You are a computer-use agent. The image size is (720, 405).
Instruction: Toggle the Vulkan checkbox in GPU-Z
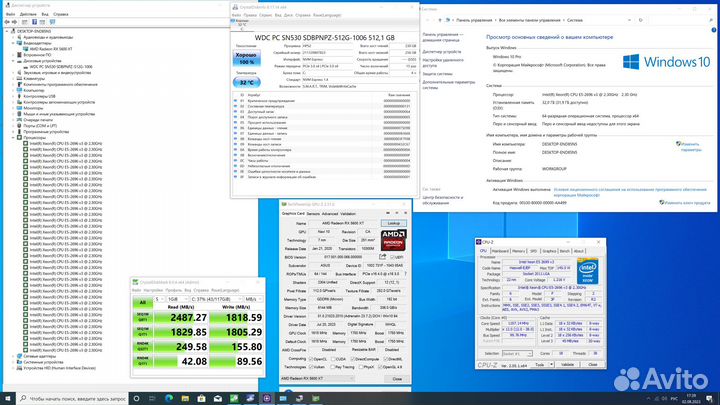(x=311, y=367)
